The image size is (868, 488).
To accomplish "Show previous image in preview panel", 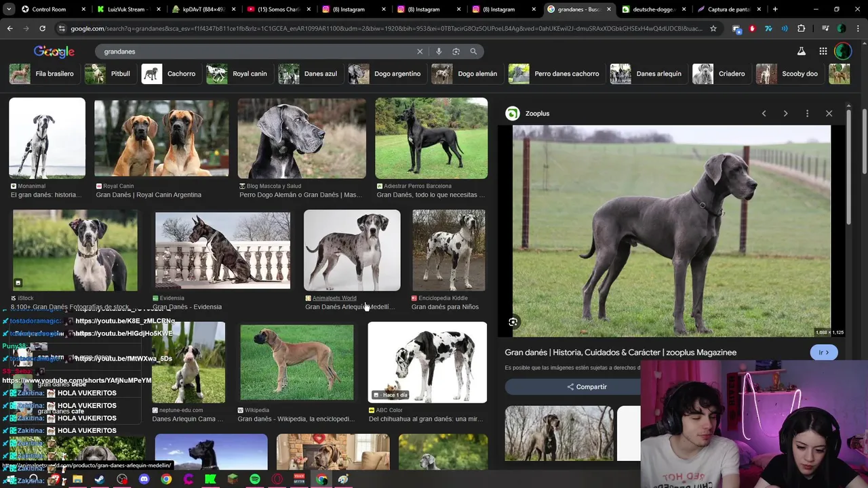I will click(x=764, y=113).
